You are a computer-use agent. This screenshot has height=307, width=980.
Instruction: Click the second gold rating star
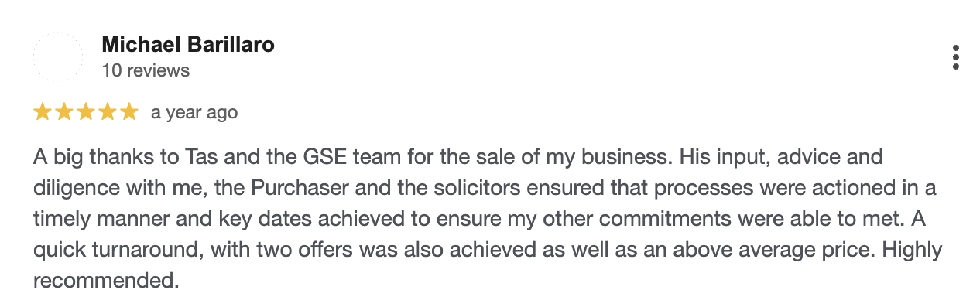(64, 112)
